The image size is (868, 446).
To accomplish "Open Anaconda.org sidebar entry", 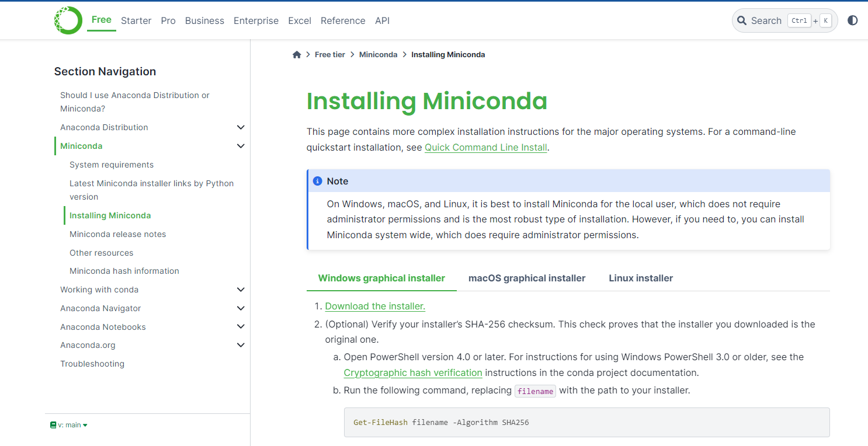I will (88, 345).
